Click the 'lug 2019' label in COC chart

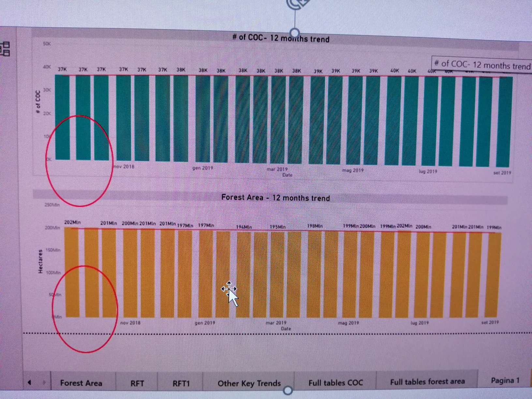coord(428,171)
